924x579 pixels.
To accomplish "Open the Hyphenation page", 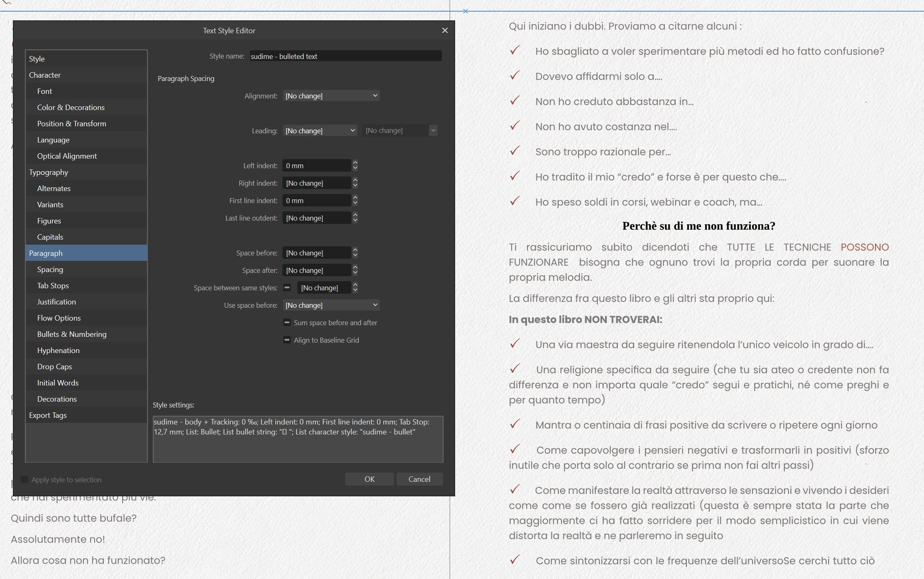I will pos(86,350).
